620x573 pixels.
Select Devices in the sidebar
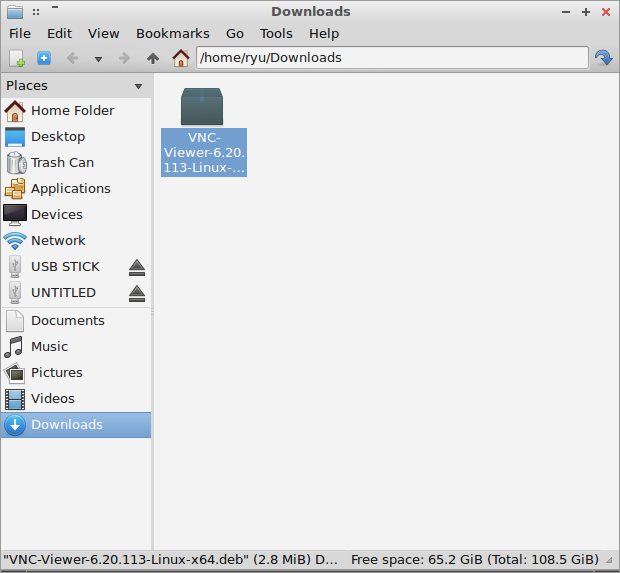tap(76, 215)
